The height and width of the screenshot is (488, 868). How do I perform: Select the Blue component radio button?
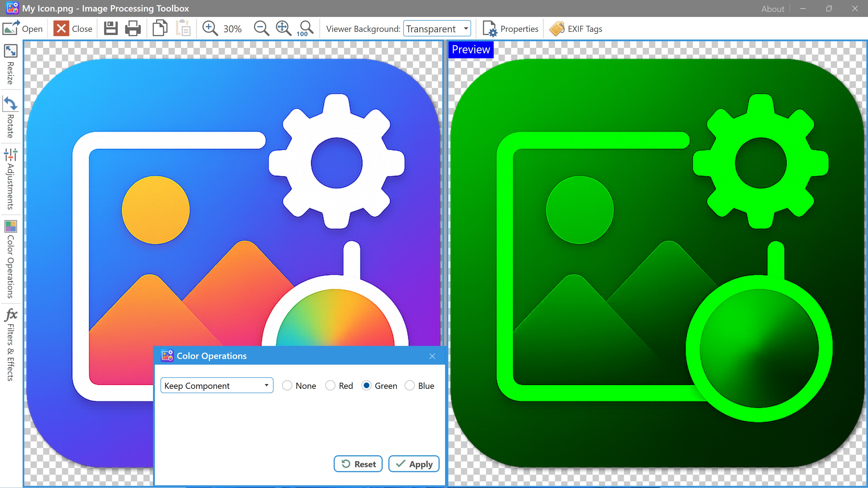click(x=410, y=386)
